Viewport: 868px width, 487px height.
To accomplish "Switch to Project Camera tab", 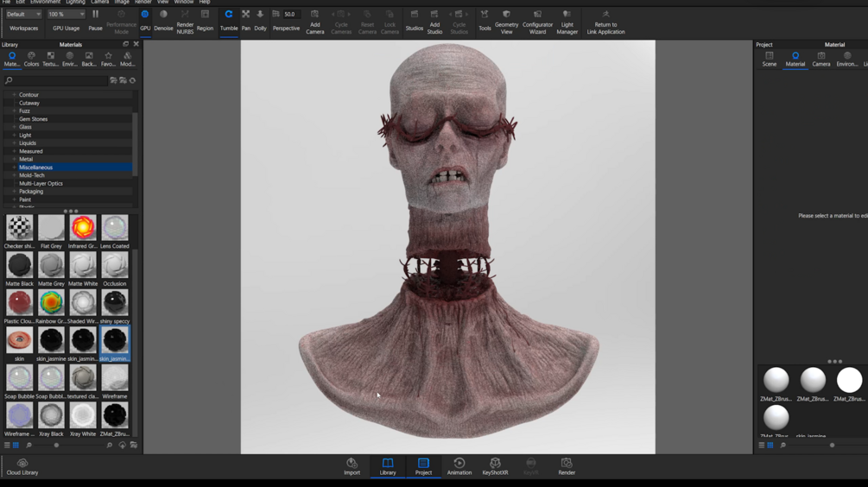I will click(821, 60).
